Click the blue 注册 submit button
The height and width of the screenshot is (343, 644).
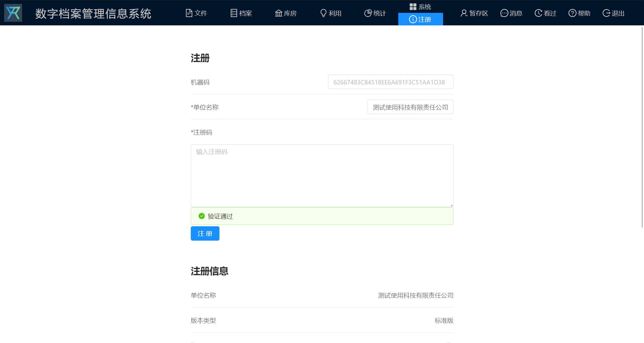tap(205, 233)
